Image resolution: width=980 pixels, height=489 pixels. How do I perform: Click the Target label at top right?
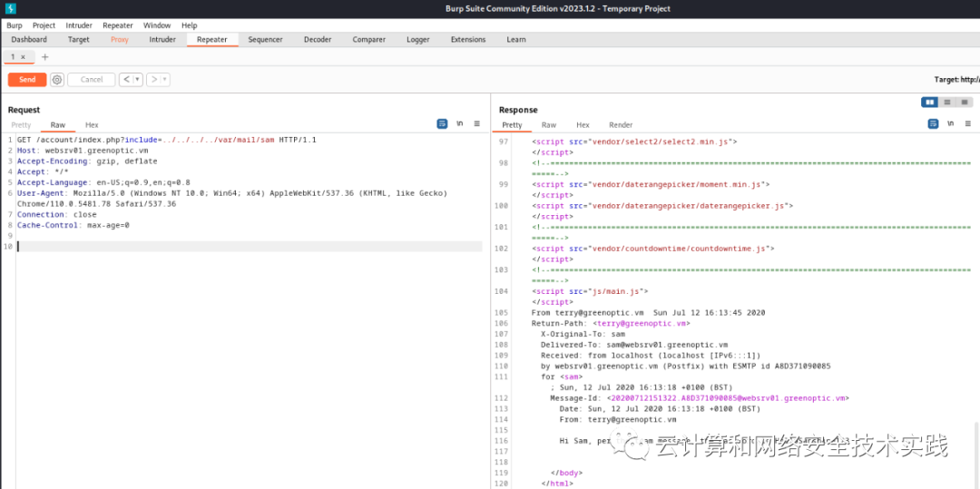[957, 80]
